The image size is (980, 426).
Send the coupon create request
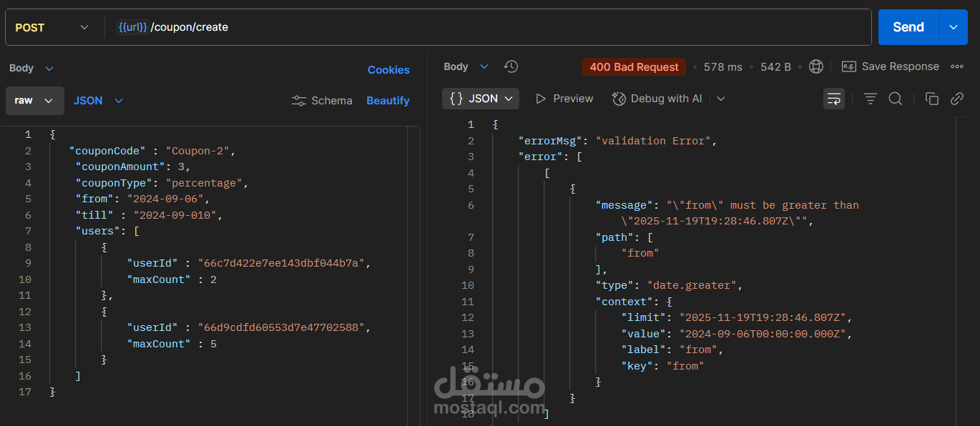[908, 27]
